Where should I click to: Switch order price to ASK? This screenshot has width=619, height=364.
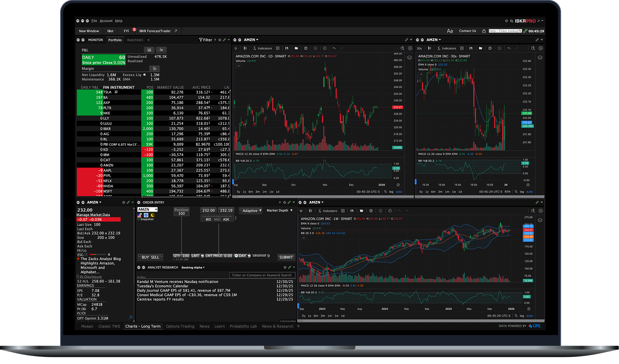pyautogui.click(x=226, y=219)
